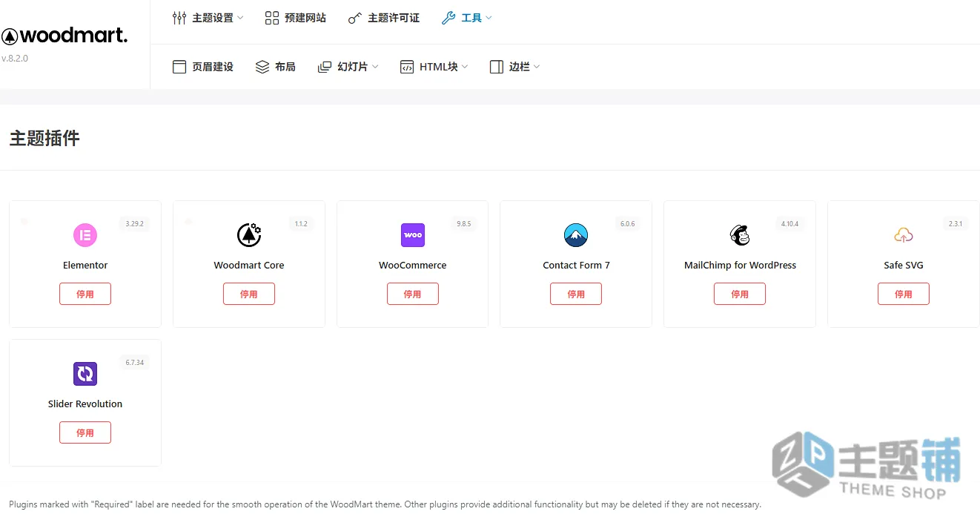Click the Contact Form 7 version 6.0.6

(628, 223)
